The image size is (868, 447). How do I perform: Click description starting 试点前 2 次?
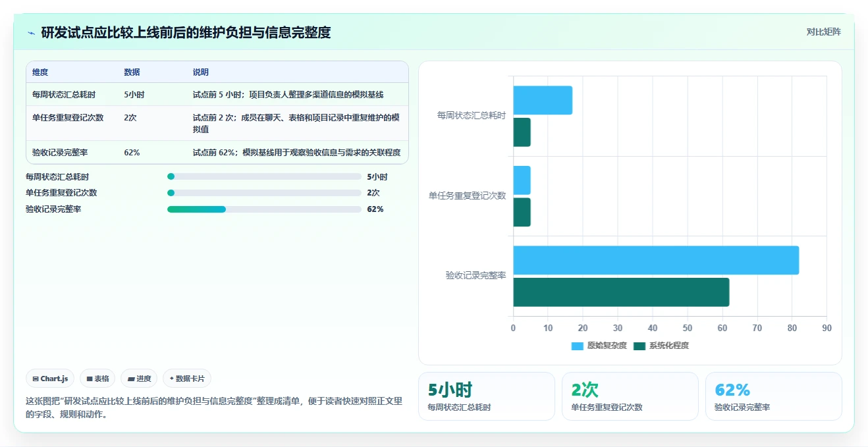click(296, 124)
